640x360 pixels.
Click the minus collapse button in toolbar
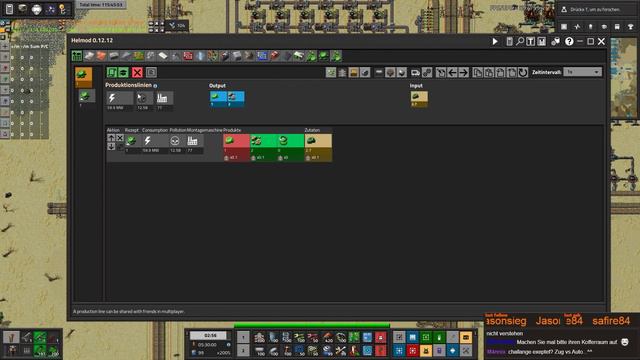point(379,73)
